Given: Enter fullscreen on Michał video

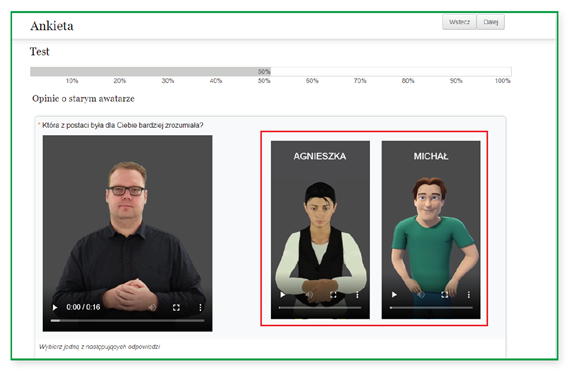Looking at the screenshot, I should (x=444, y=295).
